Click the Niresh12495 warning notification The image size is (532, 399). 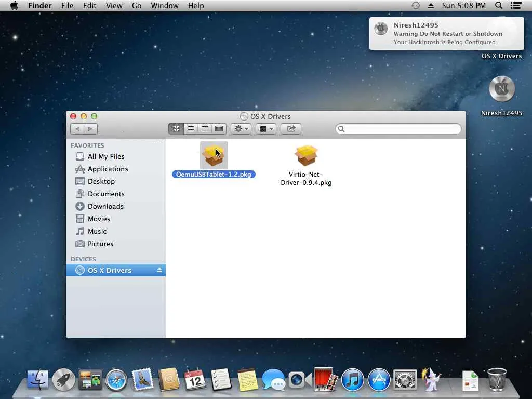446,34
